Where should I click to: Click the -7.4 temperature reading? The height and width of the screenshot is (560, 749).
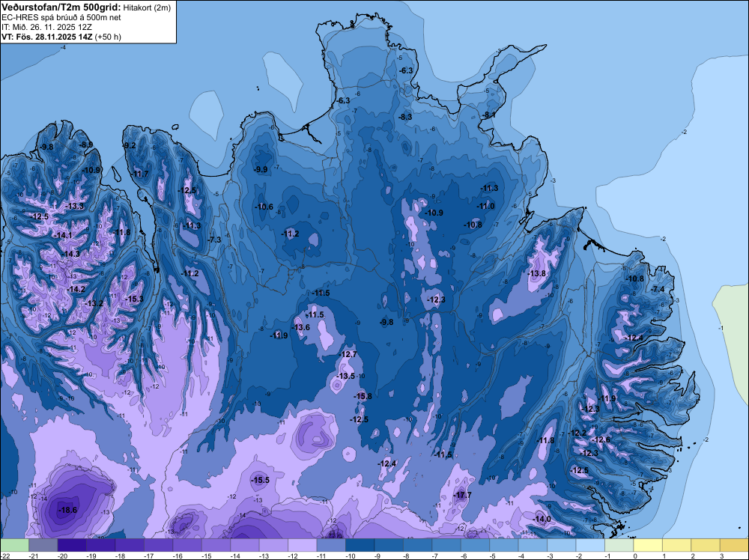[658, 289]
